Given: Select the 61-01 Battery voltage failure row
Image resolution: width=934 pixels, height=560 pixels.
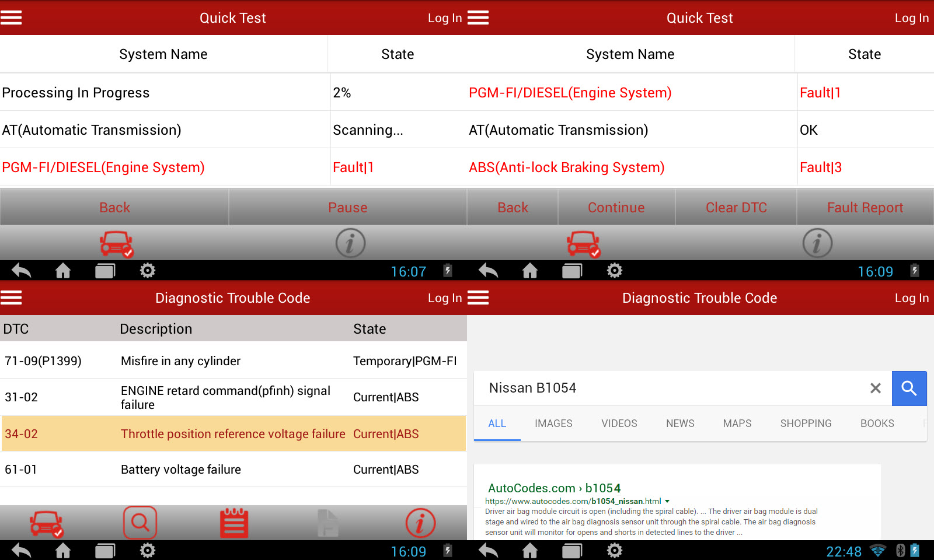Looking at the screenshot, I should tap(233, 470).
